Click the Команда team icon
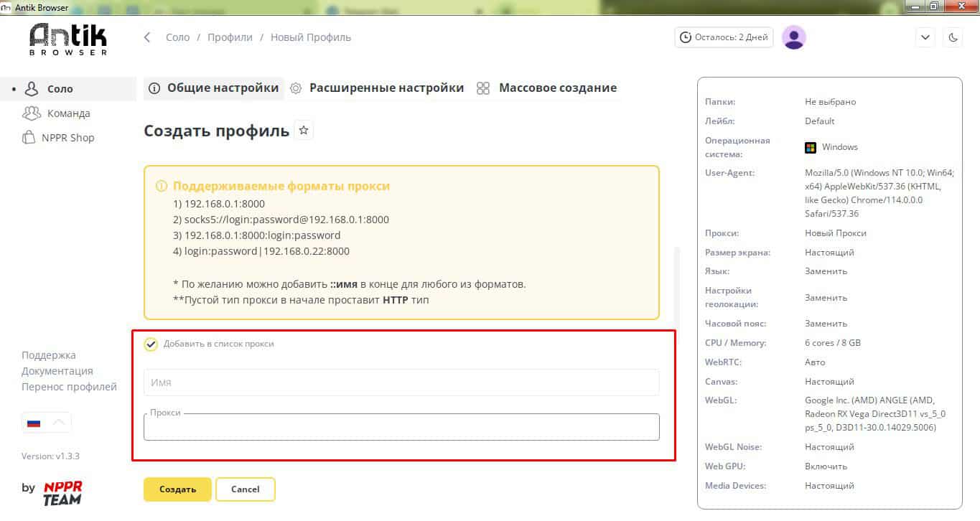 click(31, 113)
